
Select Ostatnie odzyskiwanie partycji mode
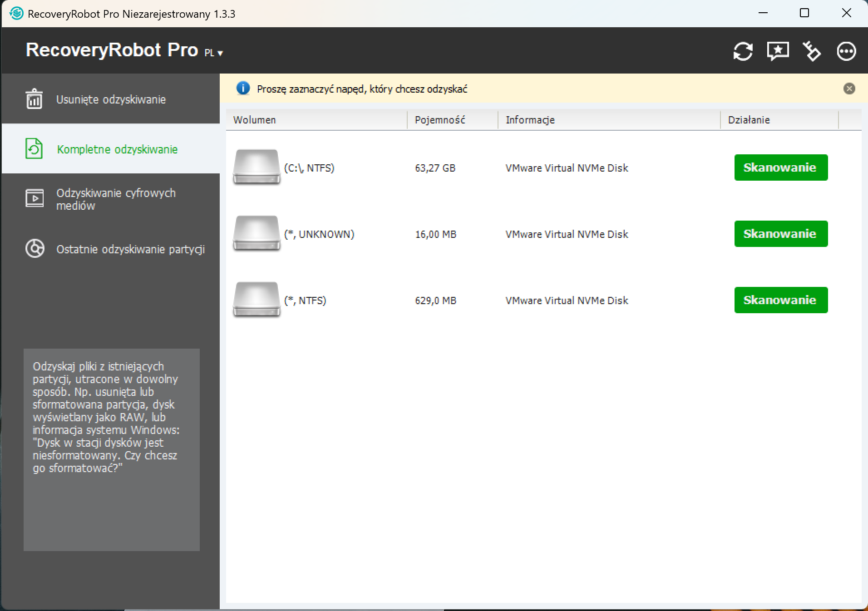click(x=111, y=249)
